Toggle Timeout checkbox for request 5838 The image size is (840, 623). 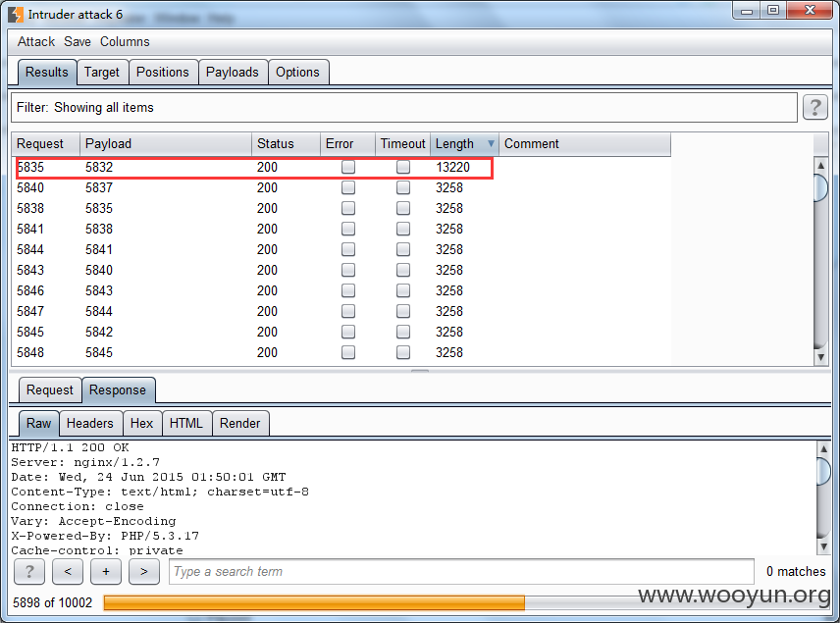403,208
